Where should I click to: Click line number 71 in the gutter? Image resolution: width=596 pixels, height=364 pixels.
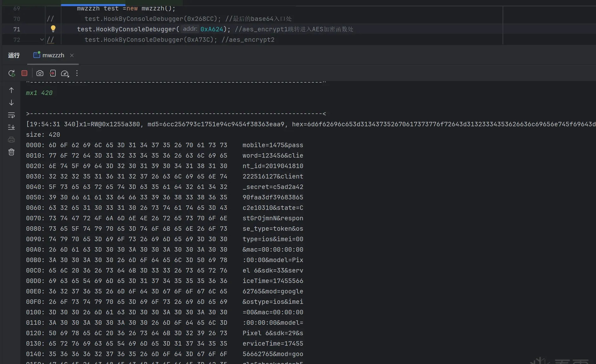pos(17,29)
